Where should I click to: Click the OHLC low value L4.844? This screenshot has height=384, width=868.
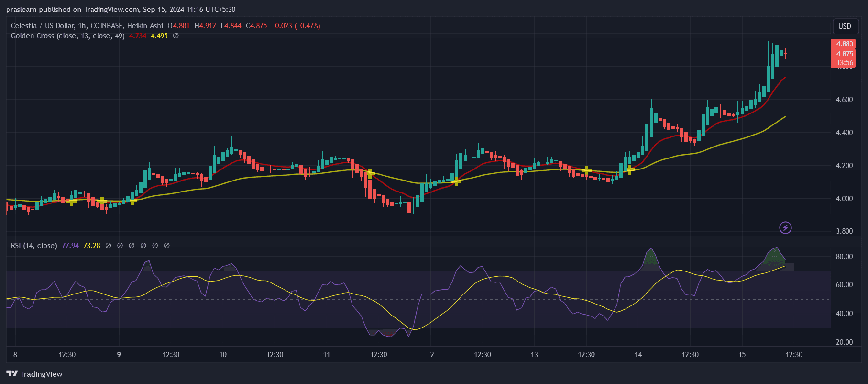pyautogui.click(x=231, y=26)
